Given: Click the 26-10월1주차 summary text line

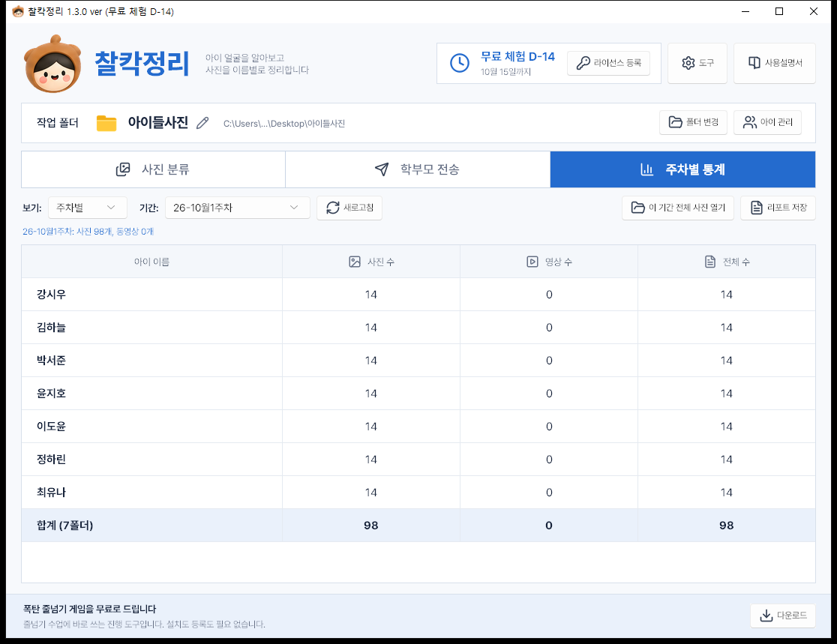Looking at the screenshot, I should click(x=88, y=232).
